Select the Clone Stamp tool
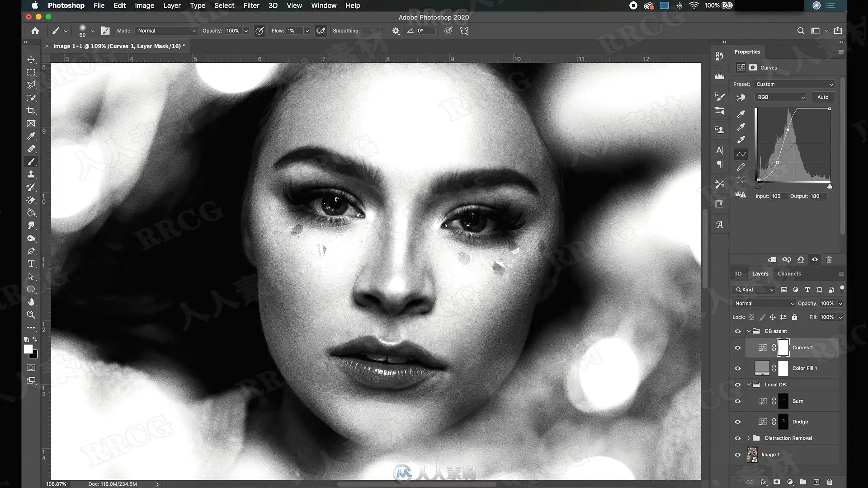This screenshot has height=488, width=868. [x=31, y=174]
